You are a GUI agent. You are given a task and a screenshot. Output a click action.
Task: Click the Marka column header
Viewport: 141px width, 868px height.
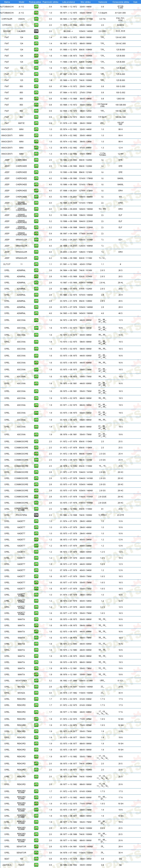[7, 2]
